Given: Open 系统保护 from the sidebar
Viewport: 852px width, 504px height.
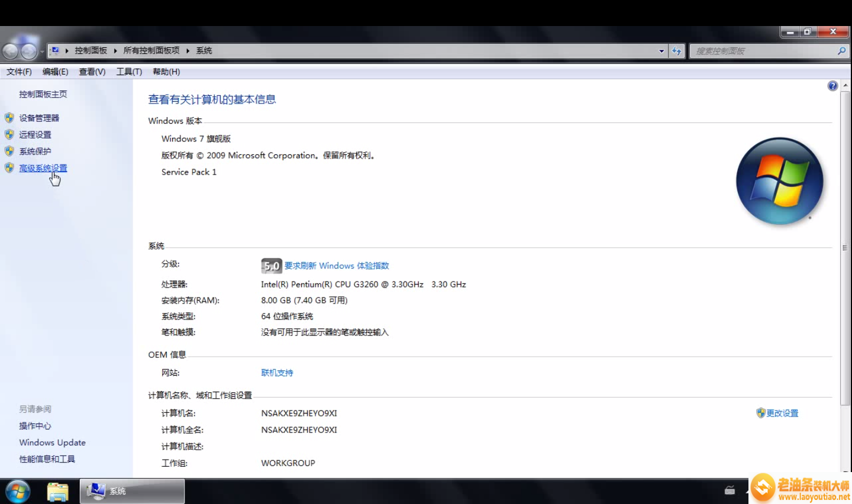Looking at the screenshot, I should pos(35,151).
